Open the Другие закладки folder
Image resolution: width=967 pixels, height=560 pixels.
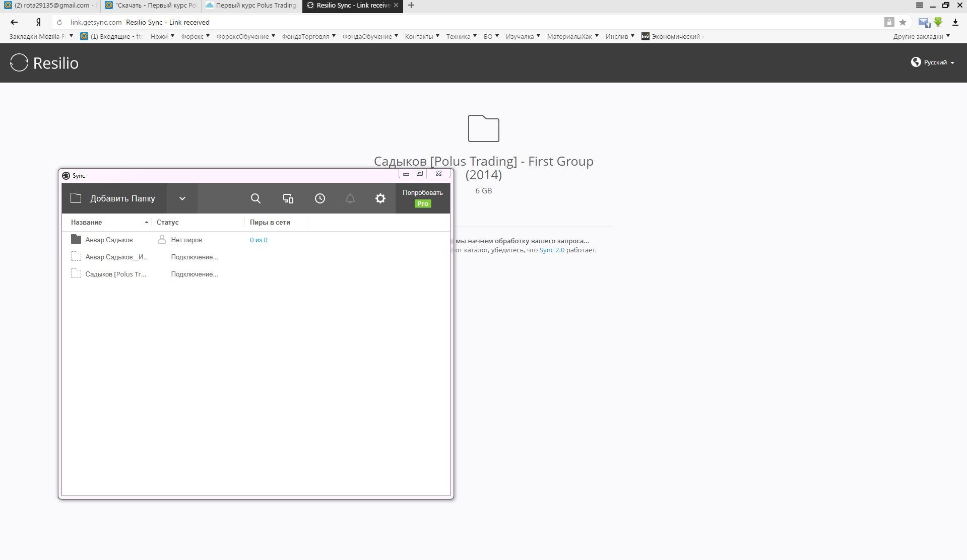[x=922, y=36]
